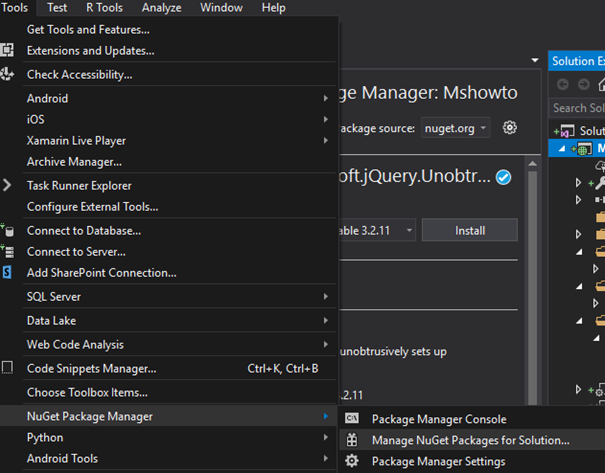Select Check Accessibility menu entry
Image resolution: width=605 pixels, height=473 pixels.
(x=169, y=74)
